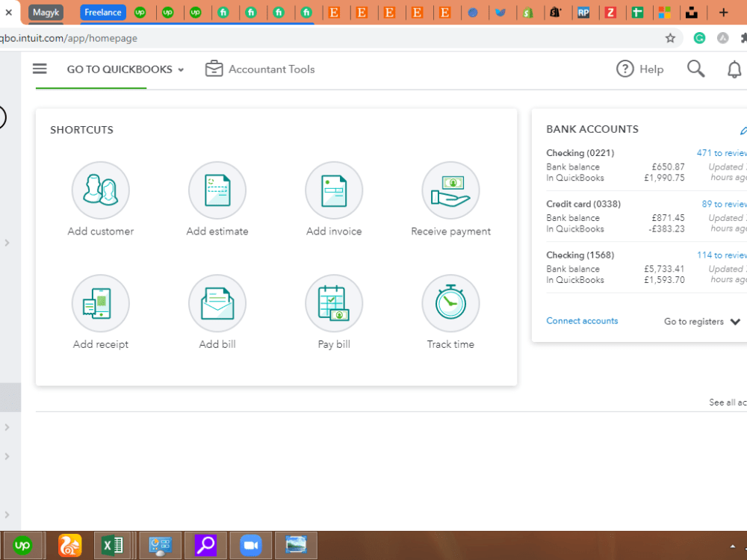747x560 pixels.
Task: Open QuickBooks notifications bell
Action: tap(734, 68)
